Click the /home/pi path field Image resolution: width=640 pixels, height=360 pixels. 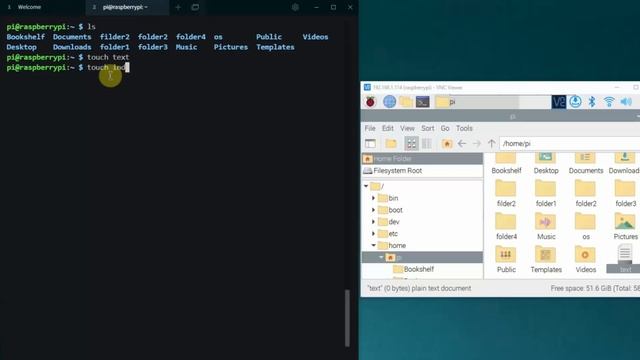coord(569,144)
